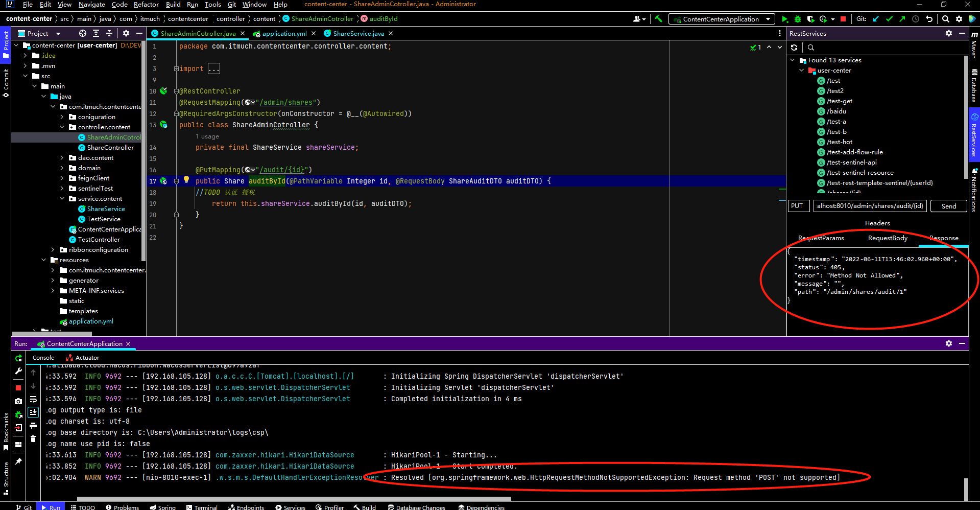Toggle scroll to end in console
Image resolution: width=980 pixels, height=510 pixels.
pos(33,412)
